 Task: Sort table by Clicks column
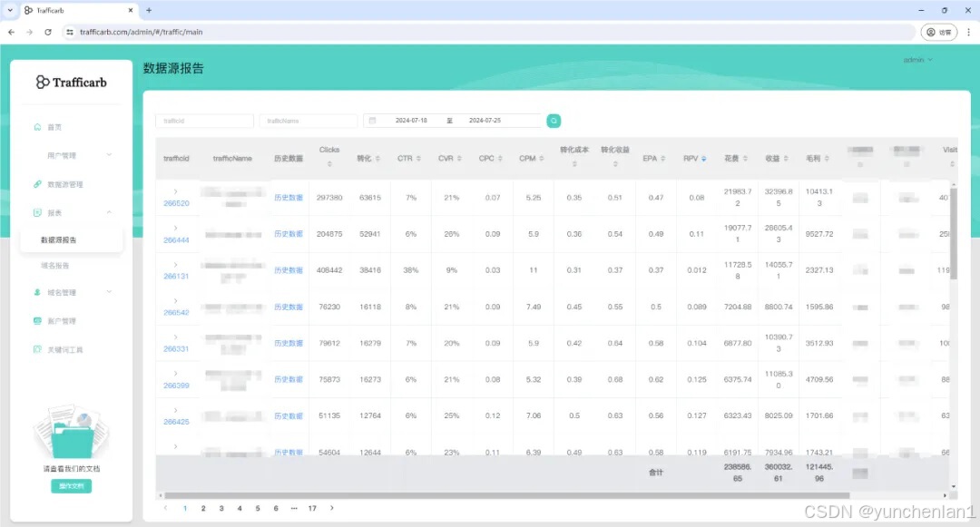tap(329, 163)
